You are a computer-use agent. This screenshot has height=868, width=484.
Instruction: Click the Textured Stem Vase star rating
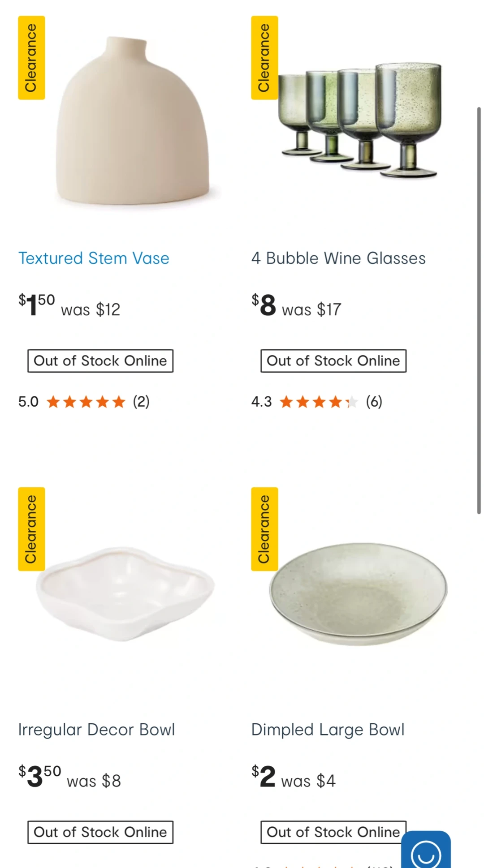pos(86,402)
